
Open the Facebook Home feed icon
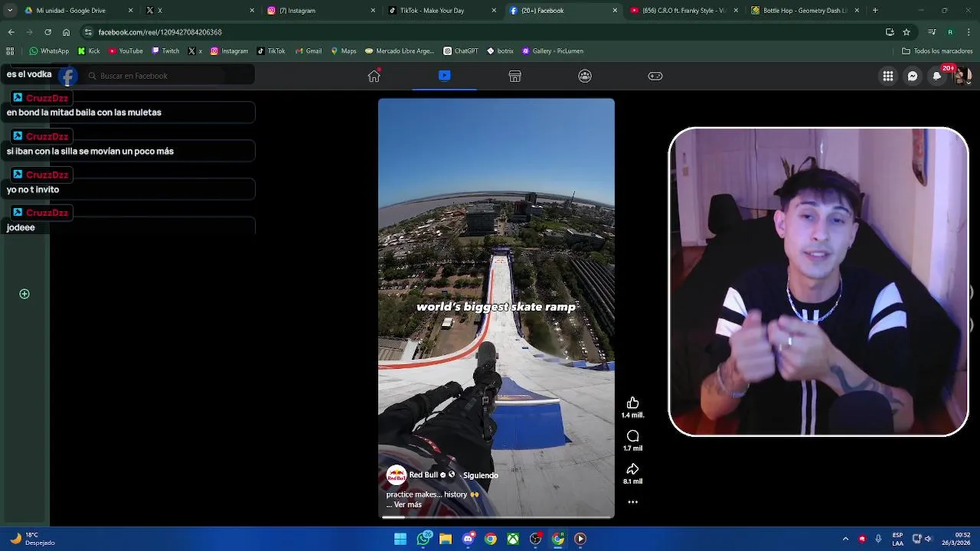click(x=374, y=76)
